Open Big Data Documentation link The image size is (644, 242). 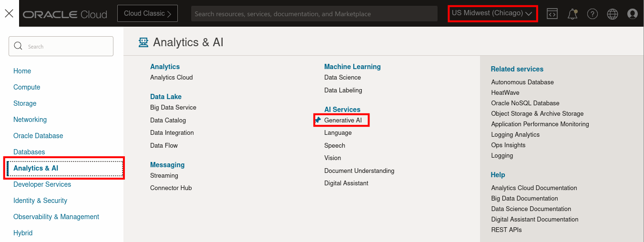point(524,198)
